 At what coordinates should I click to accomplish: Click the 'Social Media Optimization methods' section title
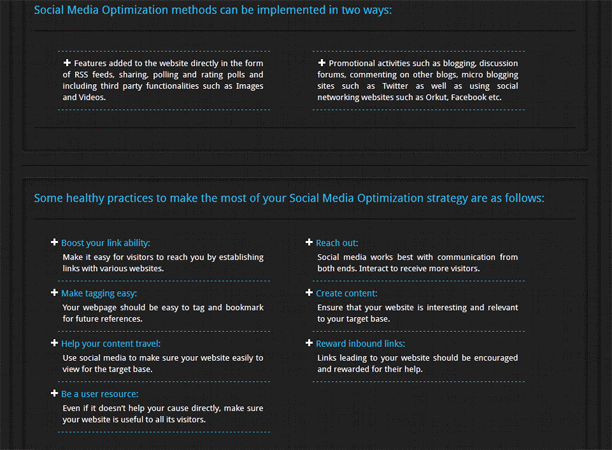[x=213, y=10]
